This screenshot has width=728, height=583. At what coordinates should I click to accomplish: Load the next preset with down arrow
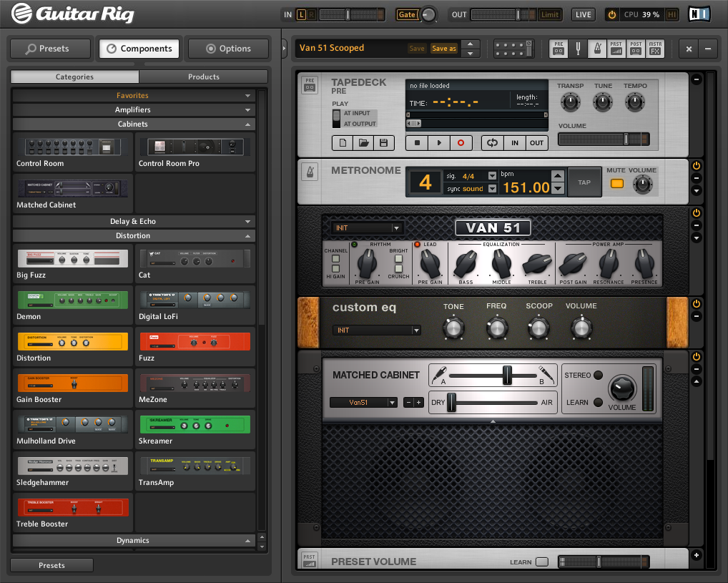point(471,54)
